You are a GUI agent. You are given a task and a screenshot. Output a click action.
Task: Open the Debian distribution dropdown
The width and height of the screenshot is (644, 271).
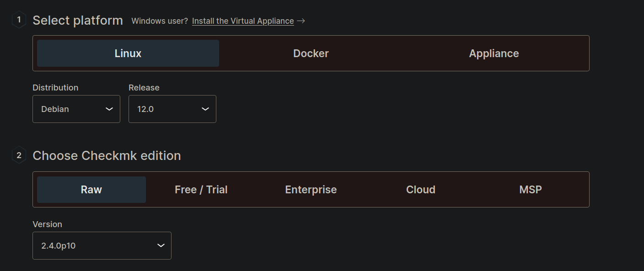tap(76, 109)
